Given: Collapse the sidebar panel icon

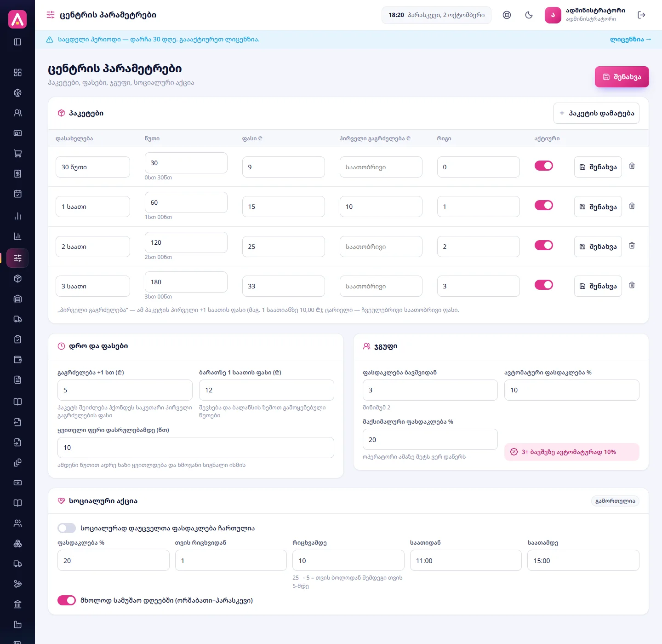Looking at the screenshot, I should point(17,42).
